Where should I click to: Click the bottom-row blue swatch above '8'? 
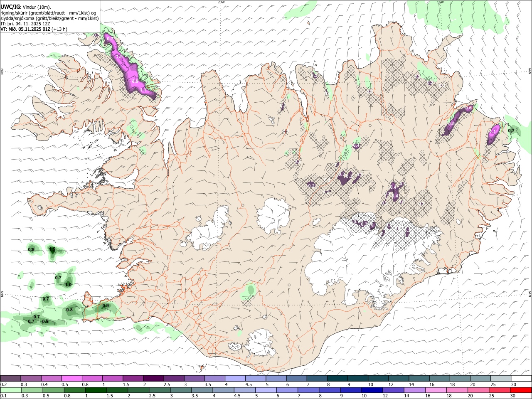pos(330,390)
